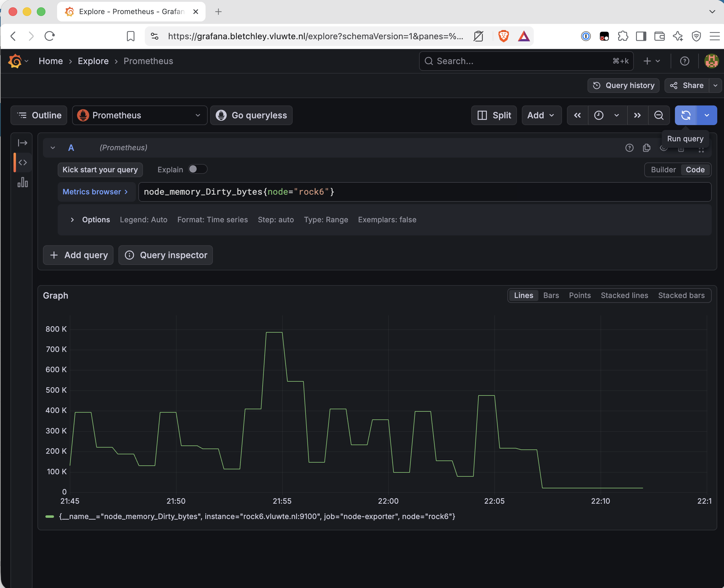The height and width of the screenshot is (588, 724).
Task: Expand the outline rail arrow icon
Action: [23, 143]
